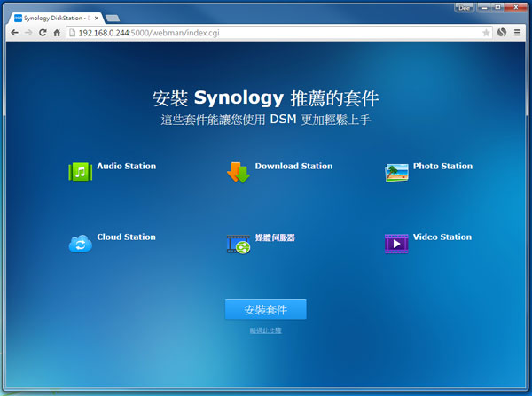
Task: Click the browser extension icon beside the star
Action: coord(502,33)
